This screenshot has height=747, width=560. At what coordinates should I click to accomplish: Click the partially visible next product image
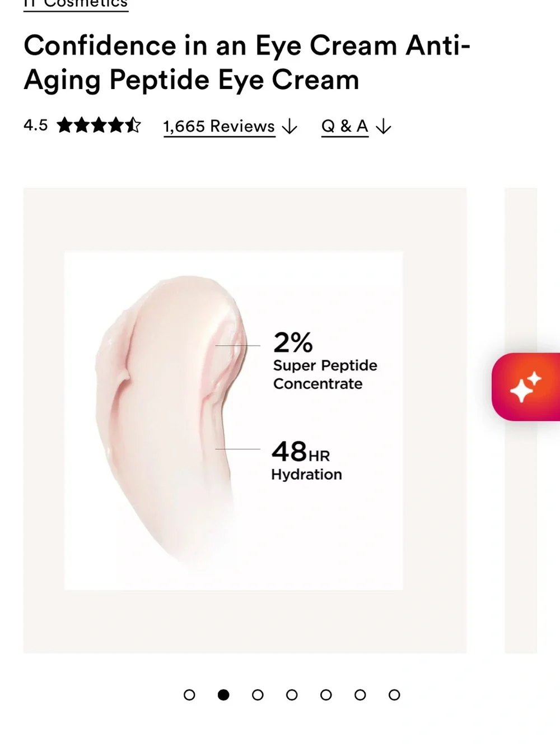tap(521, 420)
